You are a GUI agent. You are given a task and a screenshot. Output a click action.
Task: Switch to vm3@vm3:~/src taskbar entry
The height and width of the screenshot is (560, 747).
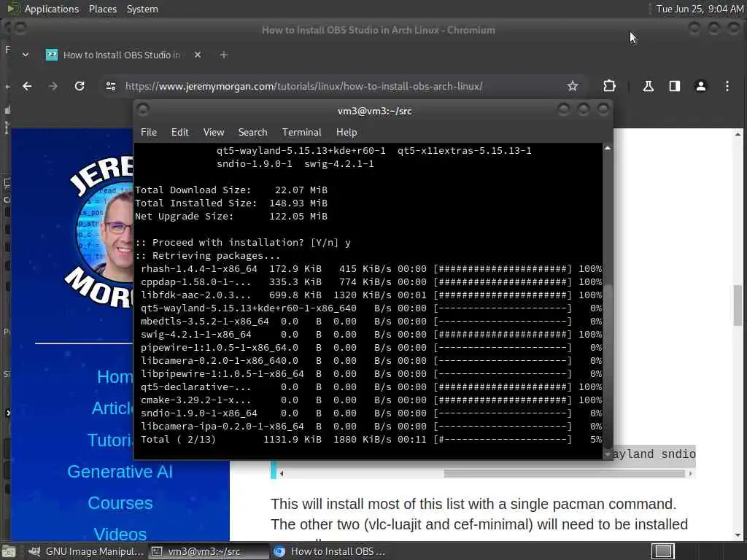click(208, 551)
